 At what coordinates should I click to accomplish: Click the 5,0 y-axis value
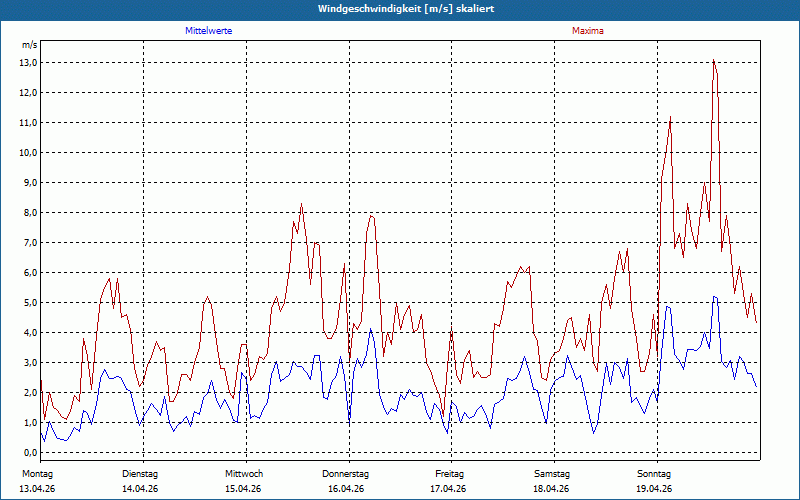[31, 303]
